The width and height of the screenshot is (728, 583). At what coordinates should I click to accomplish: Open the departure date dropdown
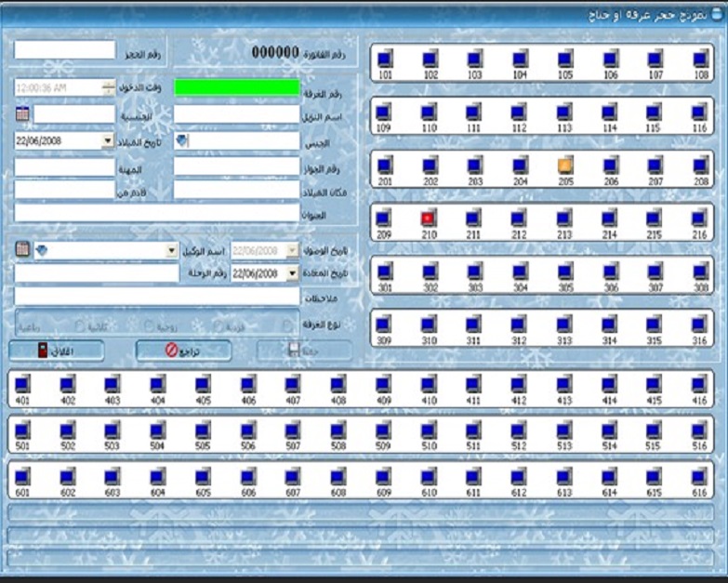coord(293,274)
